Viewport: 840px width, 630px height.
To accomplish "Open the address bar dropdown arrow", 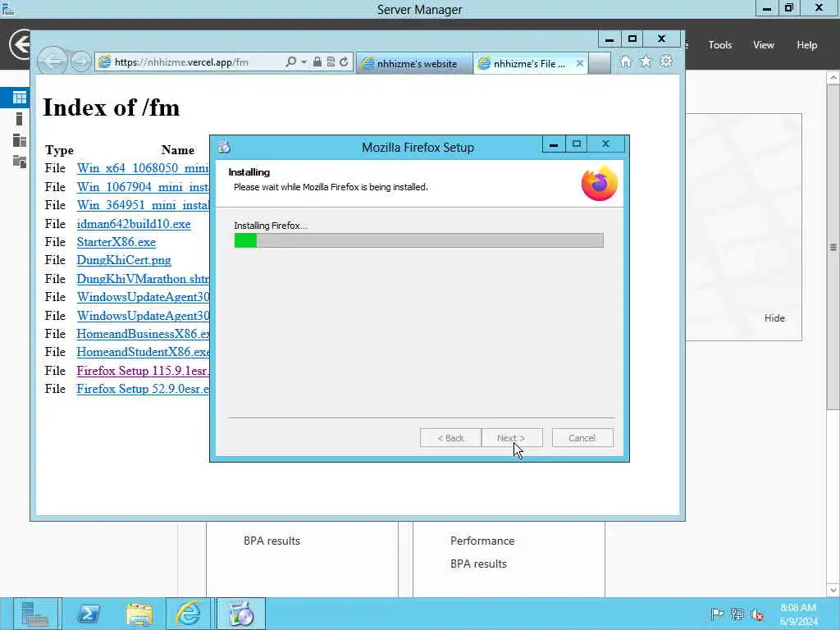I will [304, 62].
